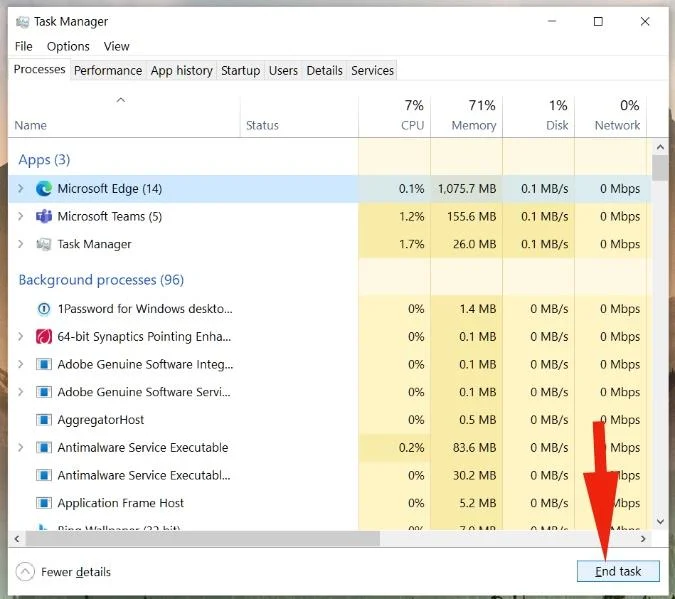Click icon of Antimalware Service Executable 83.6 MB
The width and height of the screenshot is (675, 599).
pyautogui.click(x=44, y=447)
